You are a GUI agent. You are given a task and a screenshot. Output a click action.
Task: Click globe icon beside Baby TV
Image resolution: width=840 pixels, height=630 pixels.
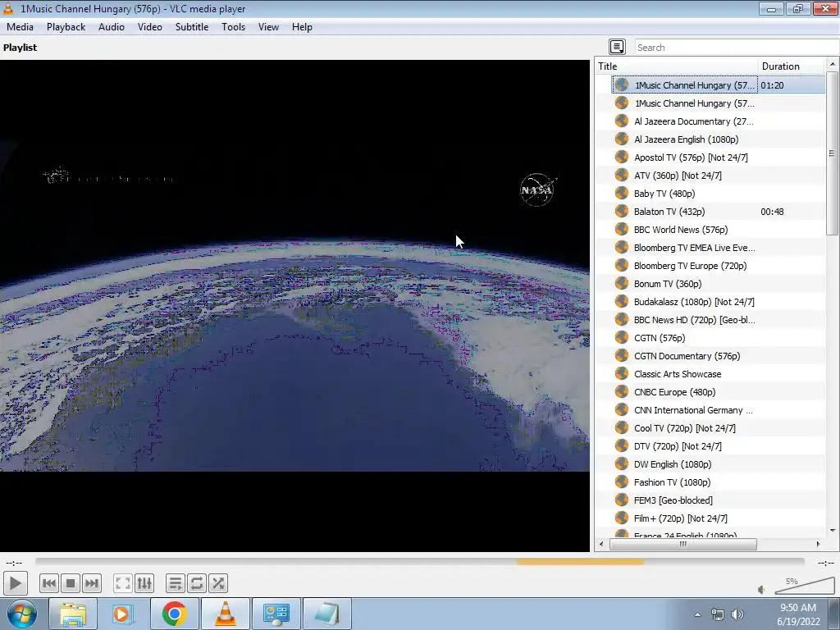pos(622,193)
